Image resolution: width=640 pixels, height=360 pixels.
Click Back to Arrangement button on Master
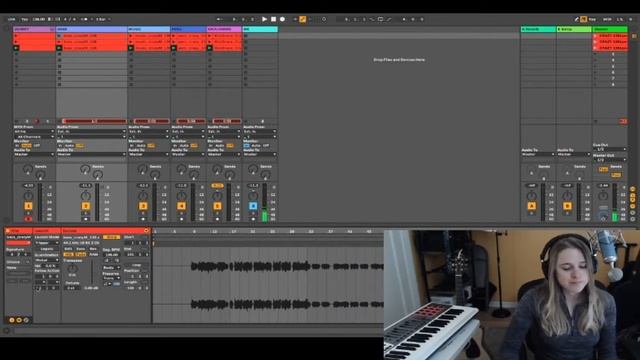tap(623, 121)
